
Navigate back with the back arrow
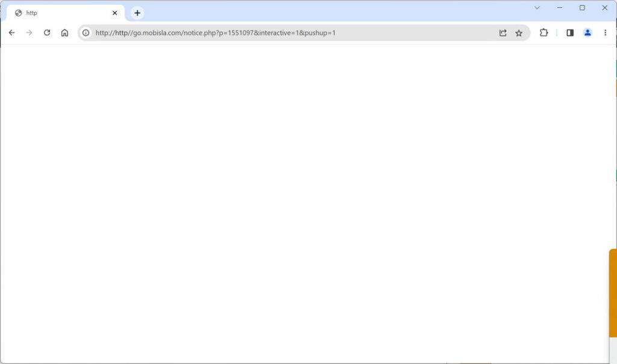tap(12, 33)
